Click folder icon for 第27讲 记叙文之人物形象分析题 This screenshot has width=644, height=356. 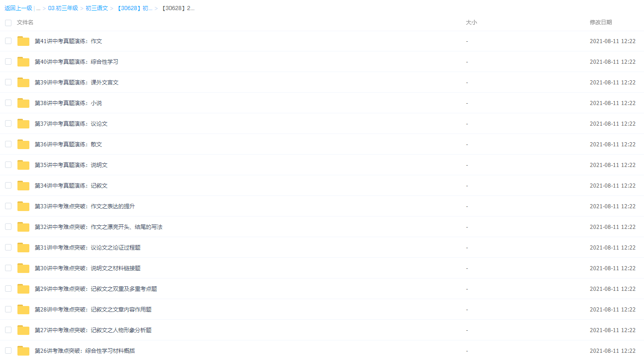(x=23, y=330)
